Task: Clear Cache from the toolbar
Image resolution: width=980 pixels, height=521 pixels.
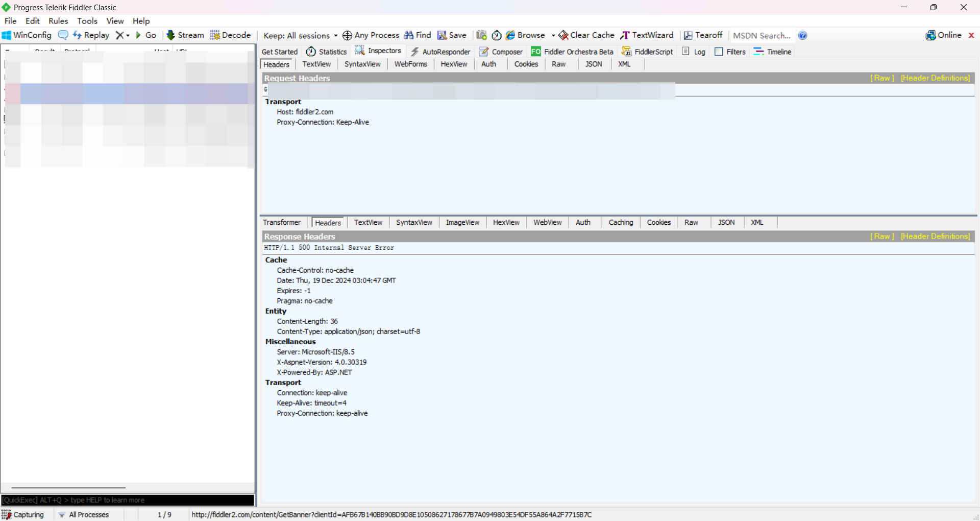Action: [x=586, y=35]
